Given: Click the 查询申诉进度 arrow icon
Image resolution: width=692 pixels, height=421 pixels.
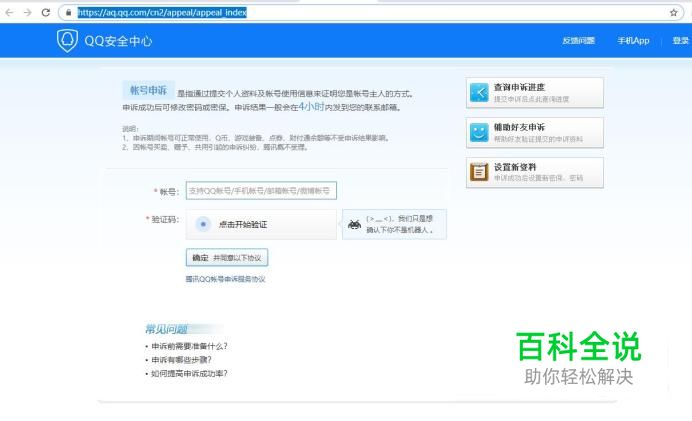Looking at the screenshot, I should point(479,93).
